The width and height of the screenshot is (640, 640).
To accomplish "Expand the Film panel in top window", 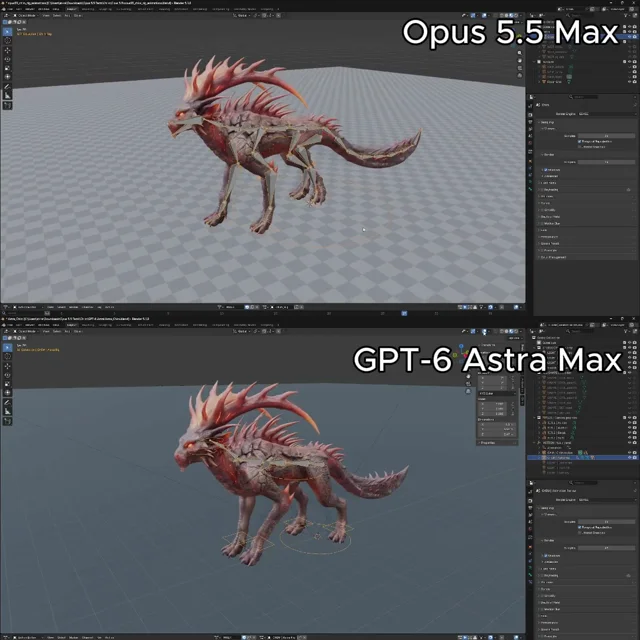I will [x=545, y=230].
